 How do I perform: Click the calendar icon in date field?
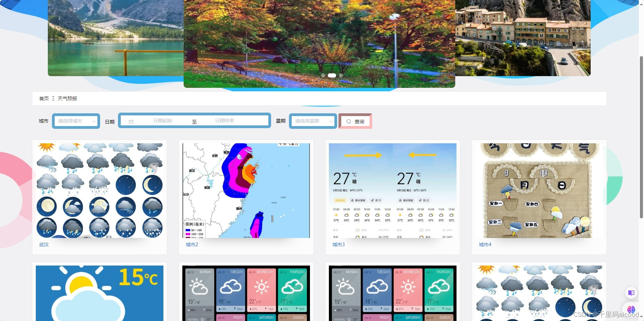131,122
